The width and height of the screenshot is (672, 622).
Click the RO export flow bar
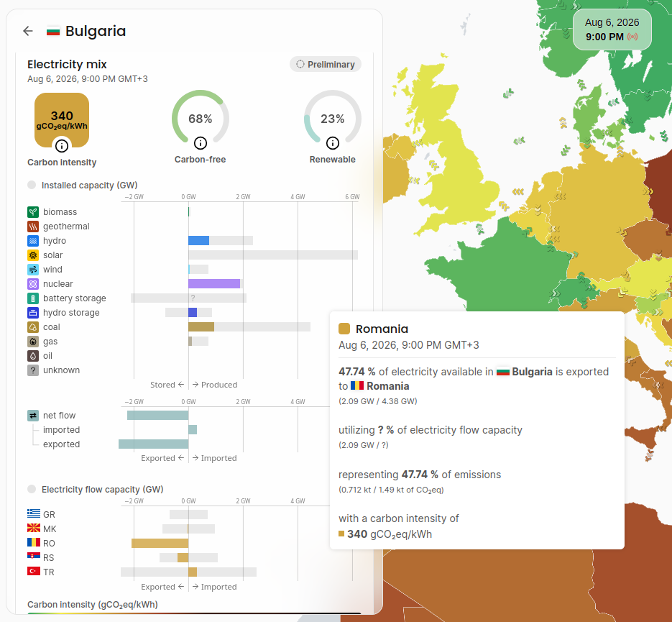pos(160,543)
